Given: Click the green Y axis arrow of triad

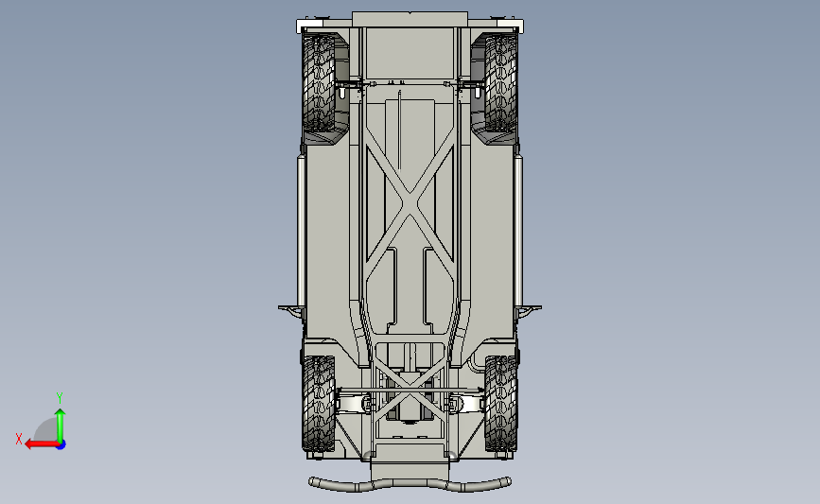Looking at the screenshot, I should coord(61,426).
